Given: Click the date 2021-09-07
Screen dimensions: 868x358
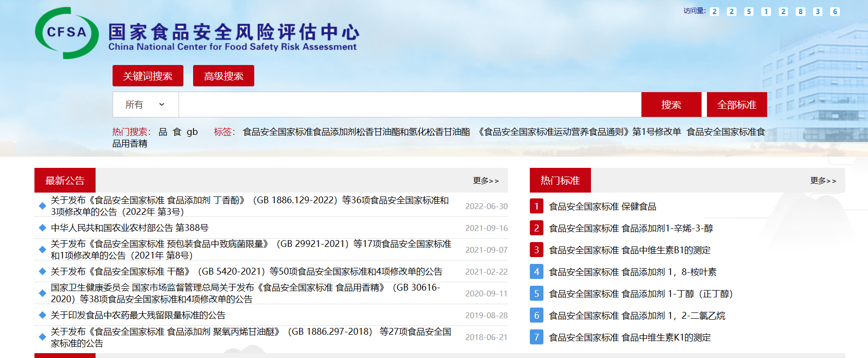Looking at the screenshot, I should [x=487, y=250].
